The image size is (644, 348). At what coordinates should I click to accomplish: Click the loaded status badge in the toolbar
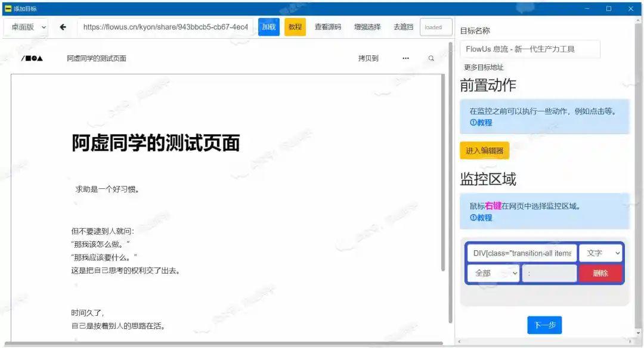click(x=435, y=27)
